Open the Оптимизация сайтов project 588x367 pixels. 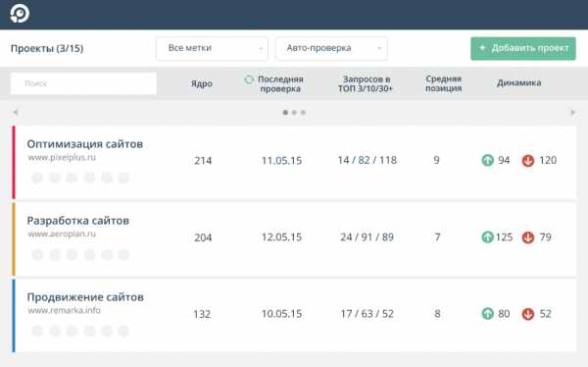(x=84, y=144)
